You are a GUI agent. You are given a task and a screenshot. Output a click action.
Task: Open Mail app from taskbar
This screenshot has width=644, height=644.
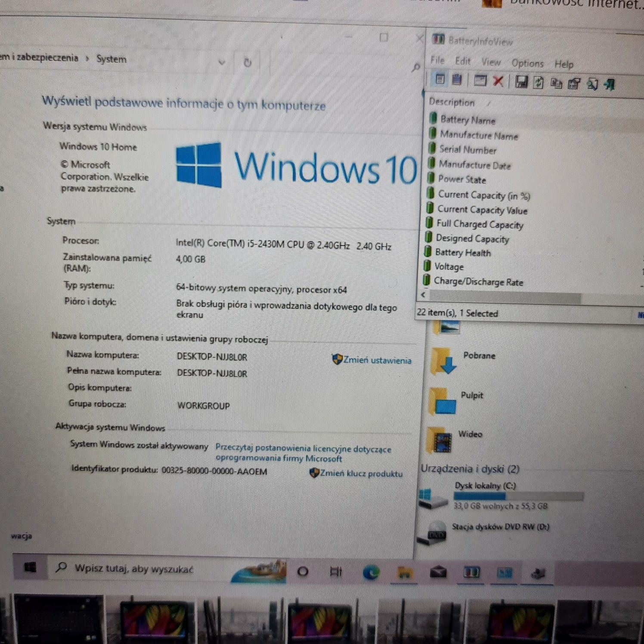[x=438, y=572]
